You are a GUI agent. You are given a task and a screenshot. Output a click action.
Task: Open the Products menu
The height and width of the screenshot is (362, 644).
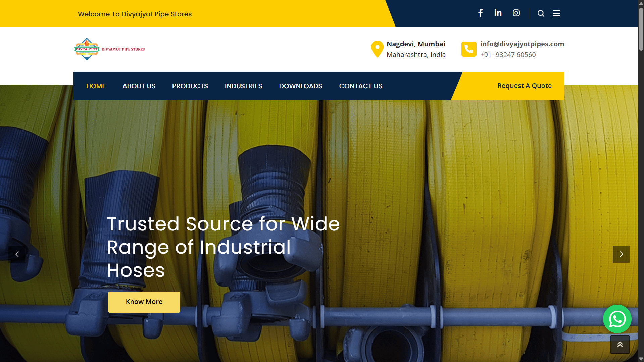point(190,86)
